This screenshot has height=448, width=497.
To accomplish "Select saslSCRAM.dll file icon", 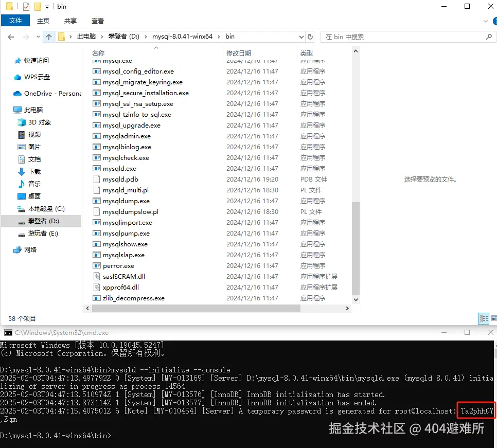I will pyautogui.click(x=97, y=276).
